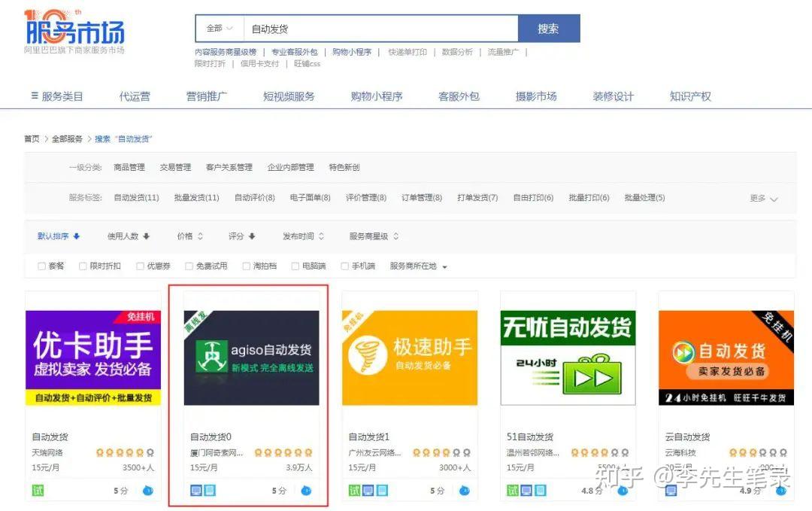Click the 旺旺 chat icon on 自动发货0 card
This screenshot has height=511, width=812.
(306, 490)
